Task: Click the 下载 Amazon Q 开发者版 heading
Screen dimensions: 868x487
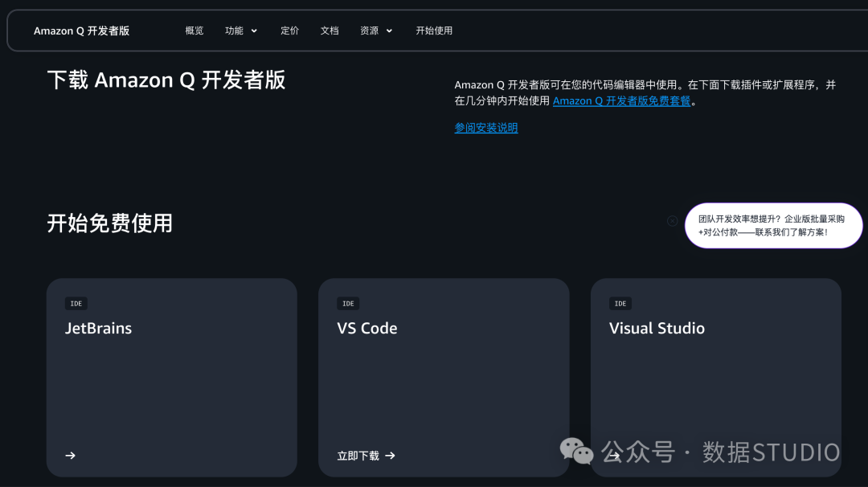Action: (166, 80)
